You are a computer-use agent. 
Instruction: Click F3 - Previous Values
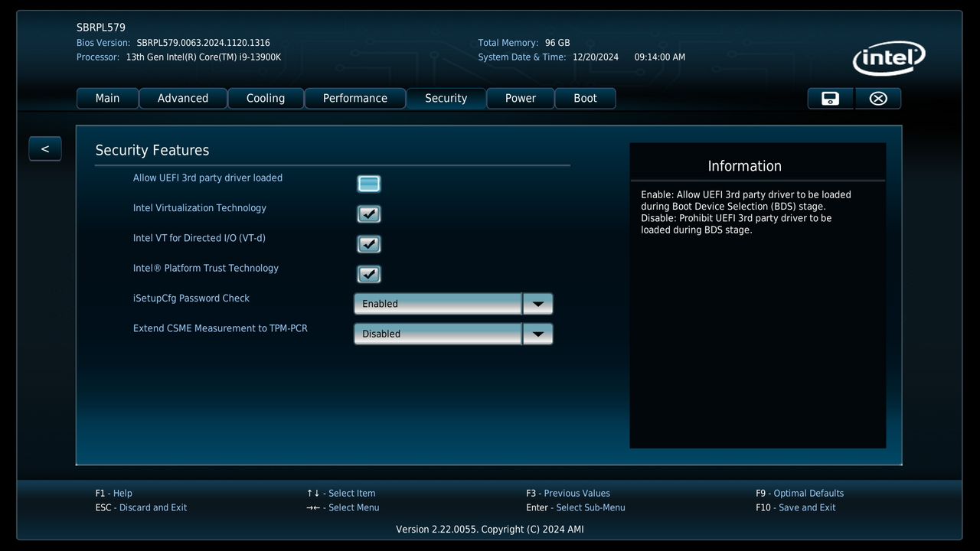pos(568,494)
